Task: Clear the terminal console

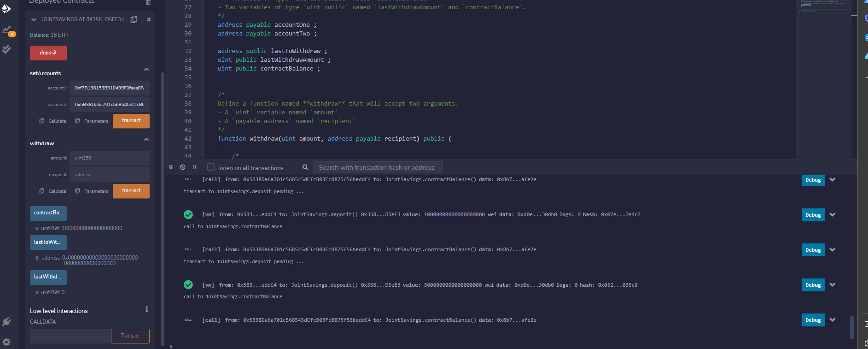Action: tap(183, 167)
